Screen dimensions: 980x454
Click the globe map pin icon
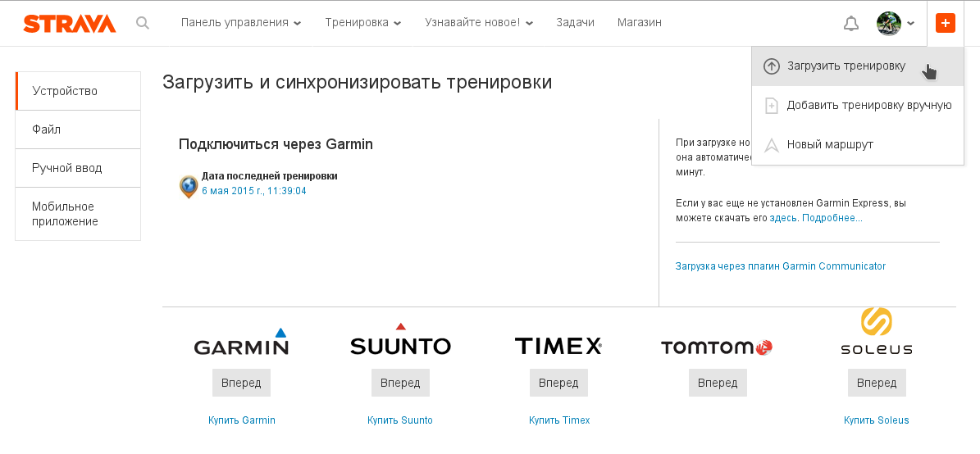click(189, 186)
